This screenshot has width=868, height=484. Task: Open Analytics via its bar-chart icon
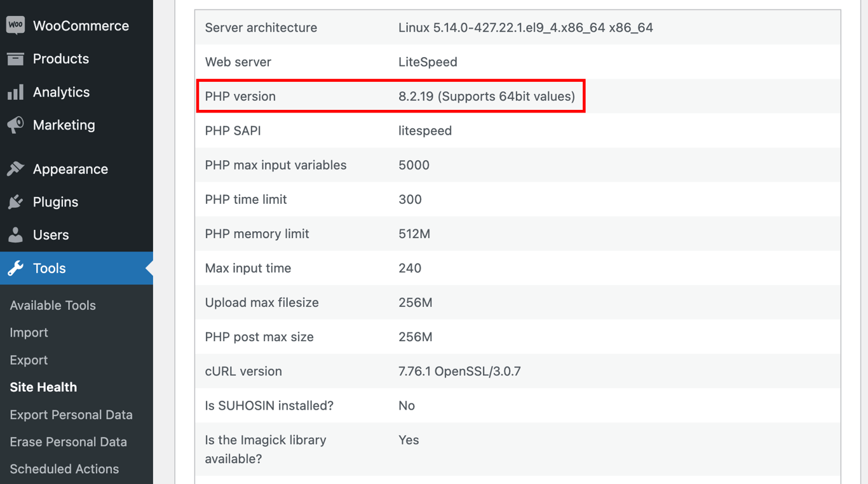tap(16, 91)
